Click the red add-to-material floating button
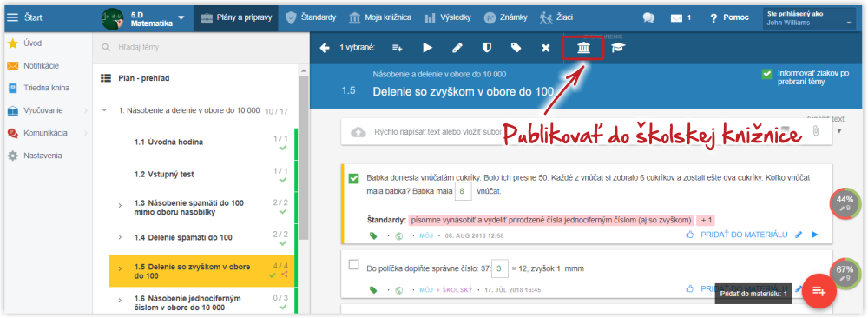 819,291
